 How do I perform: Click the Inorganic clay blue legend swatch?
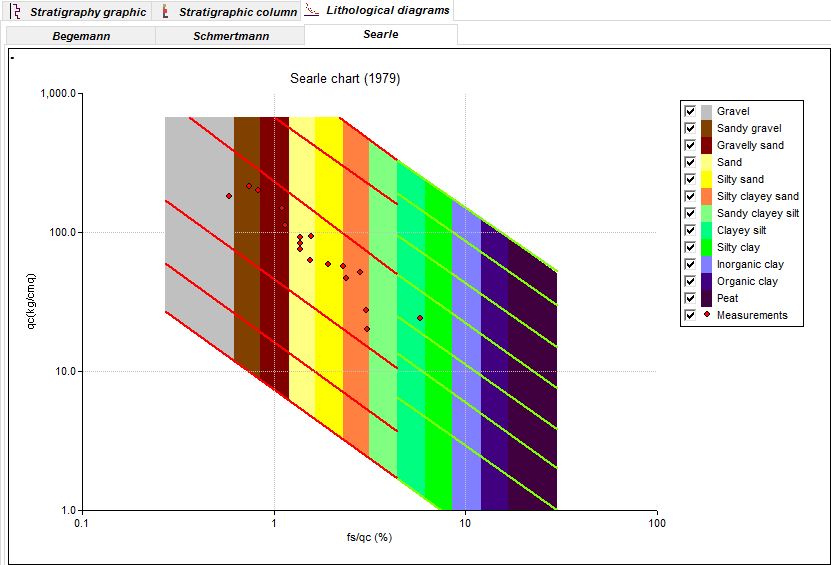[x=706, y=264]
